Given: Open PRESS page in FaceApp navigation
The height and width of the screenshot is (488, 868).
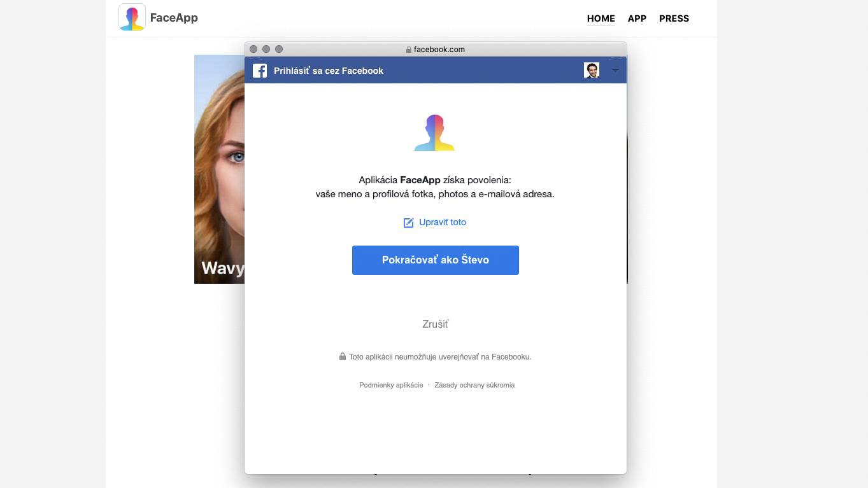Looking at the screenshot, I should click(674, 18).
